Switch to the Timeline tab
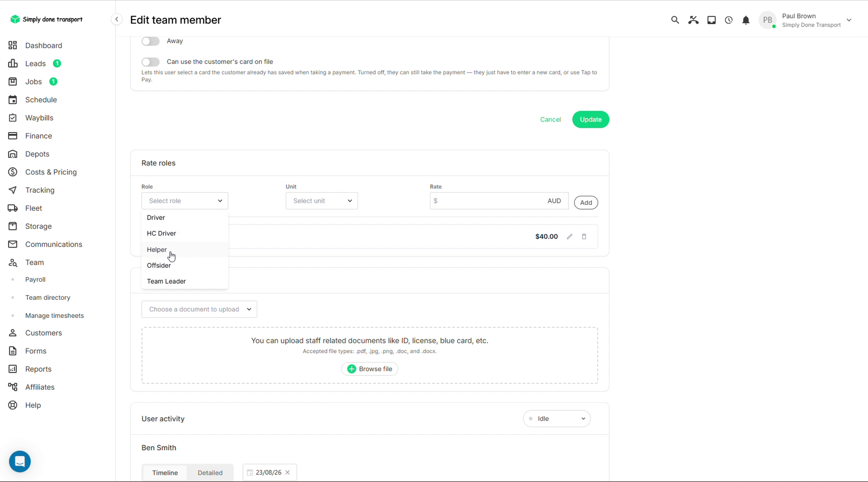The image size is (868, 482). point(165,472)
